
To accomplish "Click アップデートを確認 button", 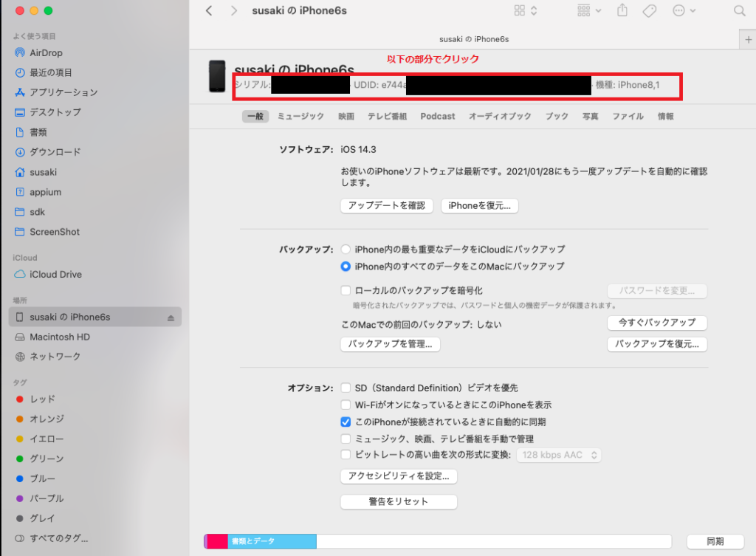I will point(387,206).
